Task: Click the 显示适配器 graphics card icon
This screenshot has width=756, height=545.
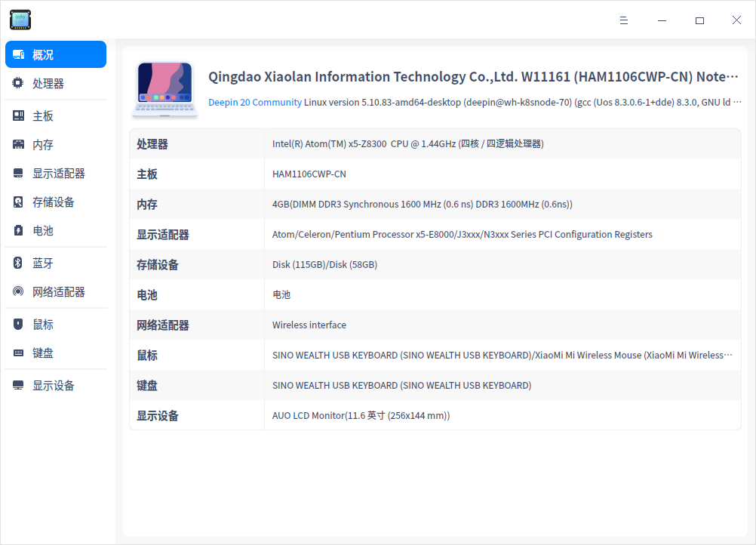Action: click(x=18, y=173)
